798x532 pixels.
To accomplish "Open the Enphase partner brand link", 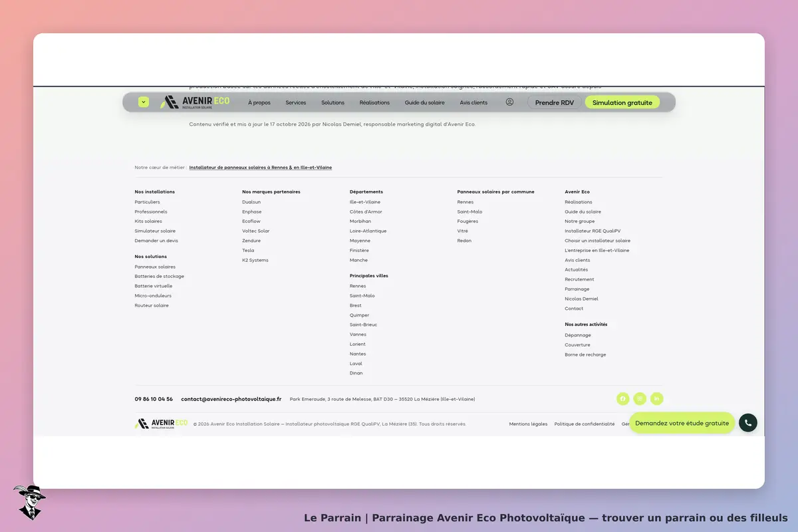I will [252, 211].
